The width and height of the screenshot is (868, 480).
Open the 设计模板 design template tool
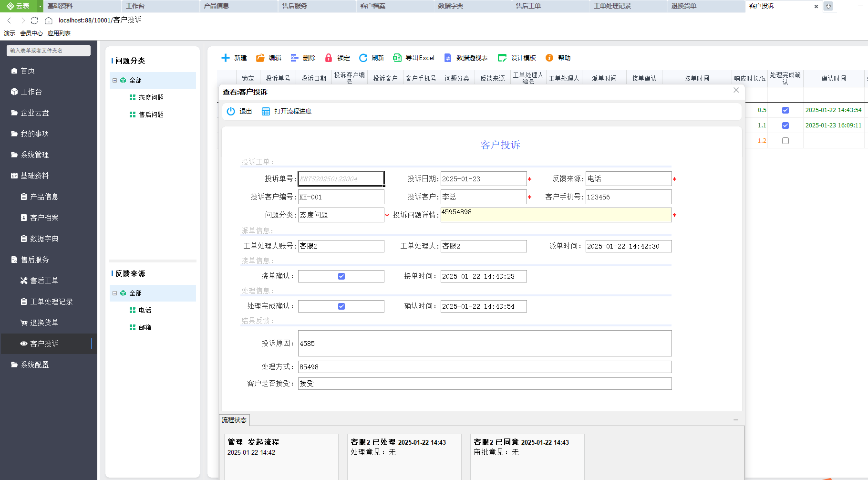(x=517, y=58)
